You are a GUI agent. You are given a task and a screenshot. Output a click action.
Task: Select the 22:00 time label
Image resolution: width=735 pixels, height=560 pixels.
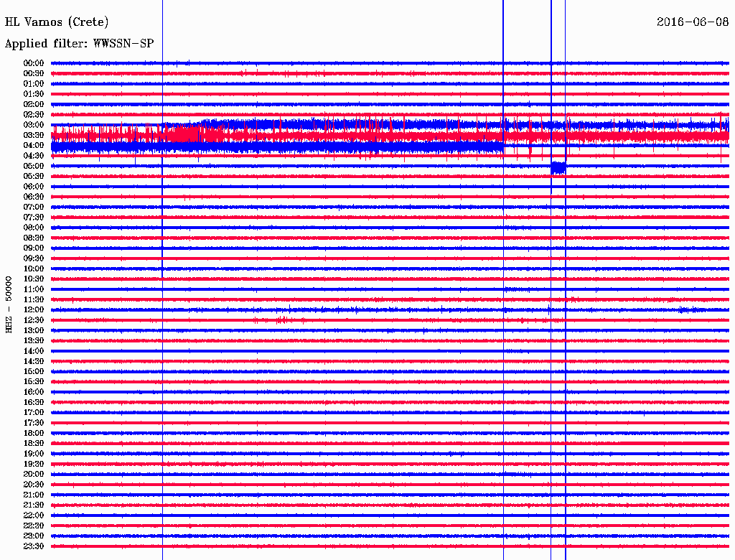34,515
